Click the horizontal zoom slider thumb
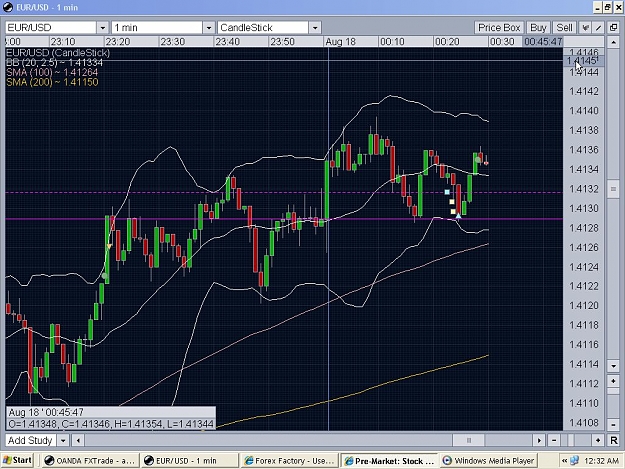This screenshot has height=469, width=625. 571,440
